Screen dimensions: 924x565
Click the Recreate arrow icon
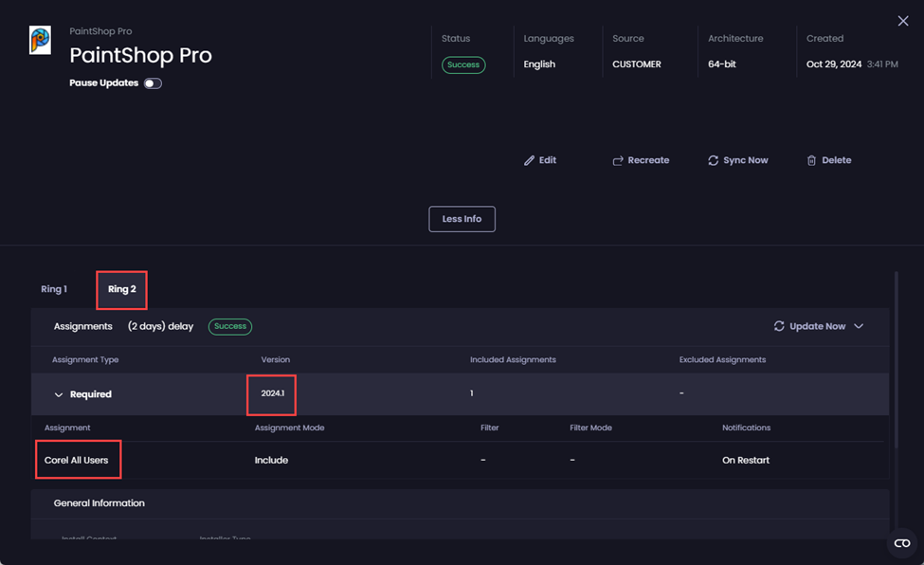618,161
